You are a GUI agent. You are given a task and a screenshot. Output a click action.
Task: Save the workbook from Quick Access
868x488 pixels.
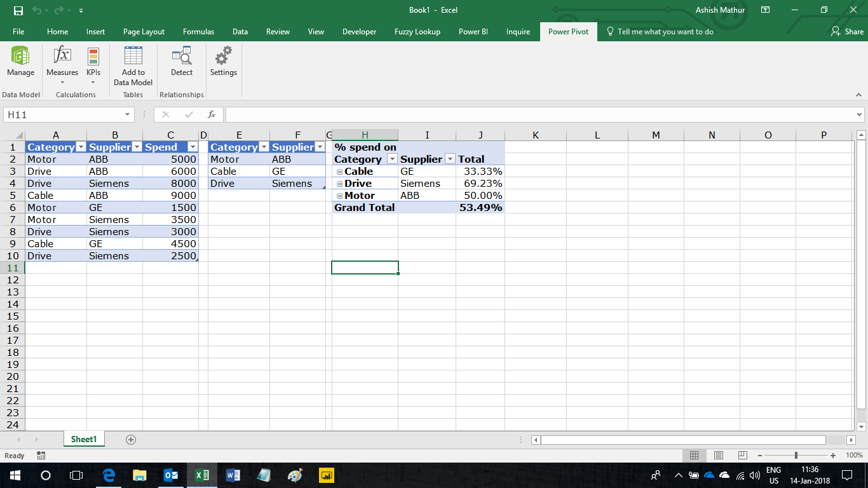click(x=18, y=10)
